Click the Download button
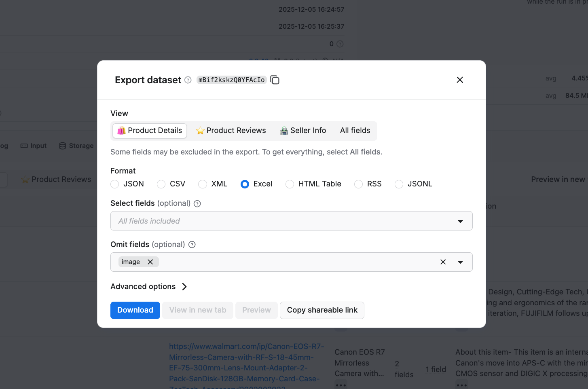Image resolution: width=588 pixels, height=389 pixels. tap(135, 310)
